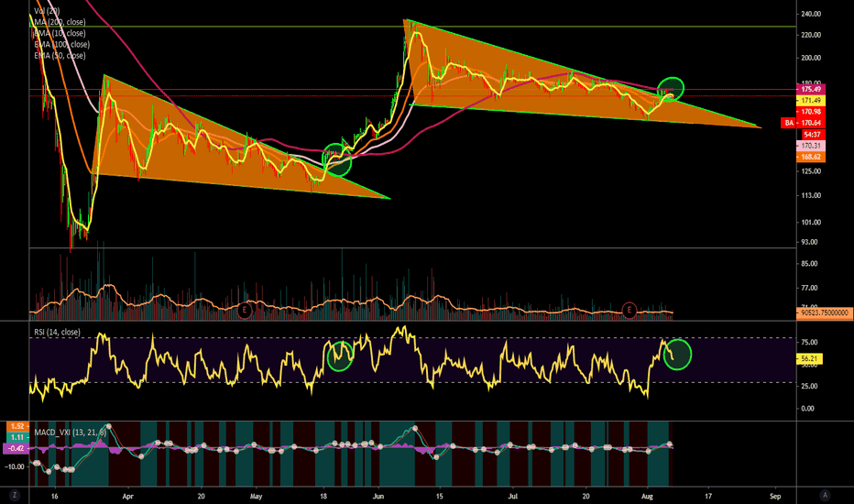The height and width of the screenshot is (504, 854).
Task: Click the 75.00 RSI axis label
Action: click(x=810, y=342)
